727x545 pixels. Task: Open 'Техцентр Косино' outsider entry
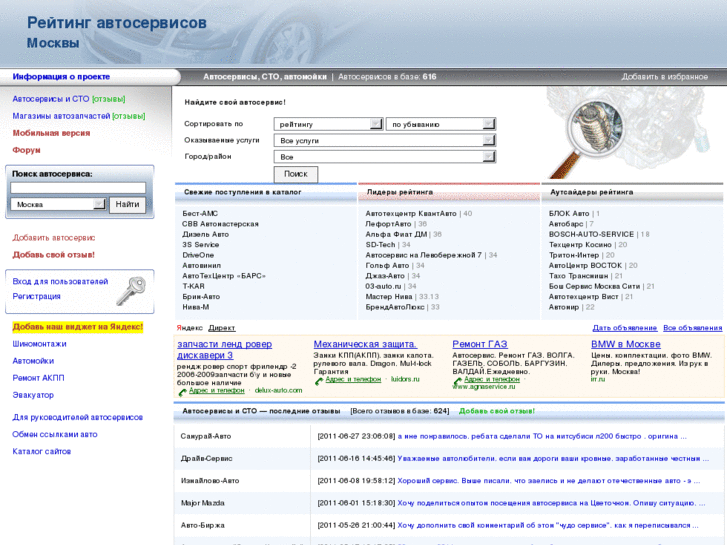[x=580, y=244]
